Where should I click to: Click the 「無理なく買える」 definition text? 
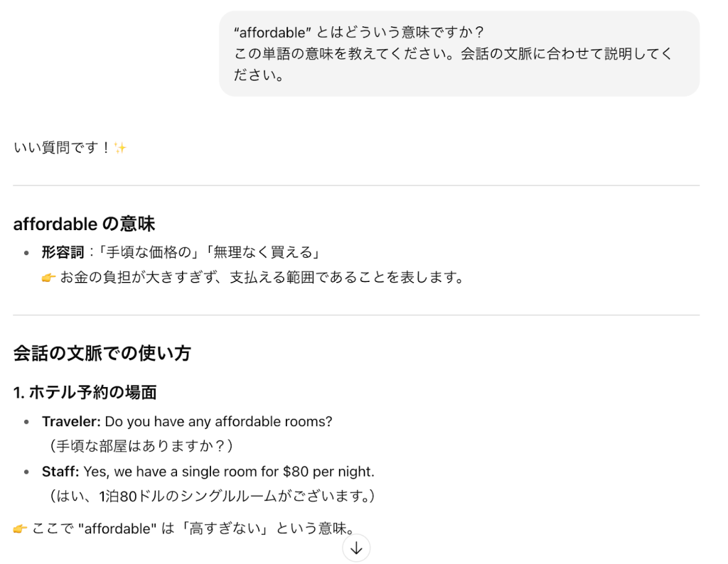click(263, 253)
